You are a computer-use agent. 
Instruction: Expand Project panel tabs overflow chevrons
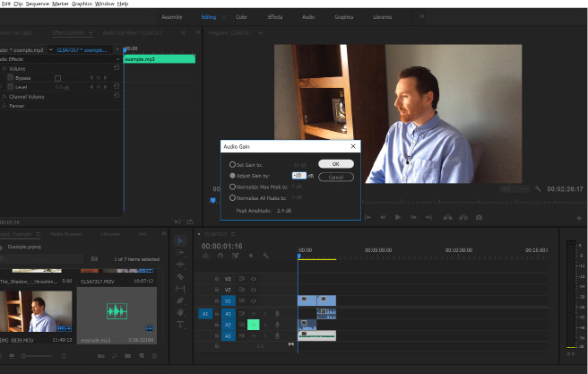pyautogui.click(x=164, y=233)
